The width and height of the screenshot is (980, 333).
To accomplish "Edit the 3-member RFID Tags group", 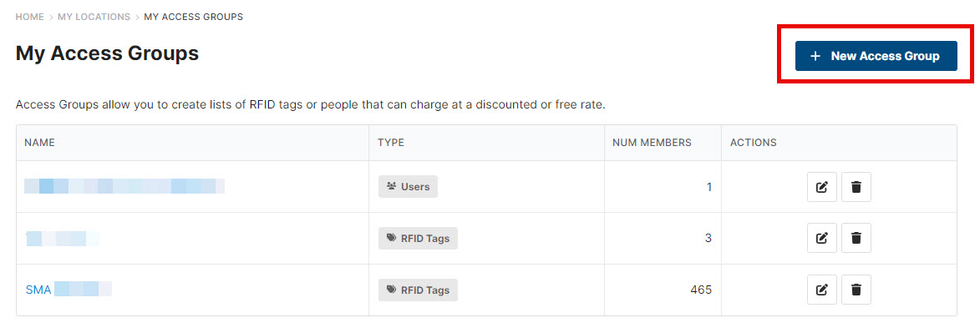I will click(822, 238).
